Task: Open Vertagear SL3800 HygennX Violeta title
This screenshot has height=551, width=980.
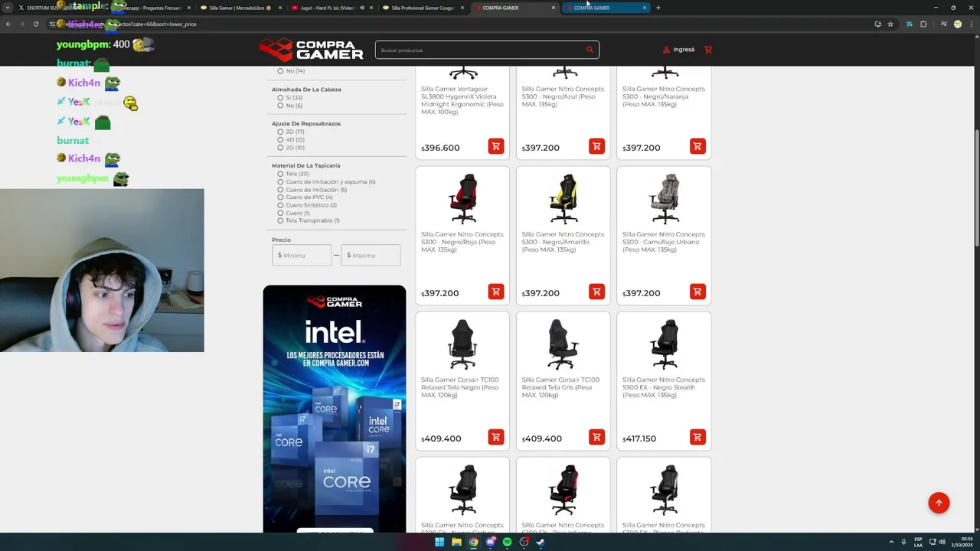Action: tap(462, 100)
